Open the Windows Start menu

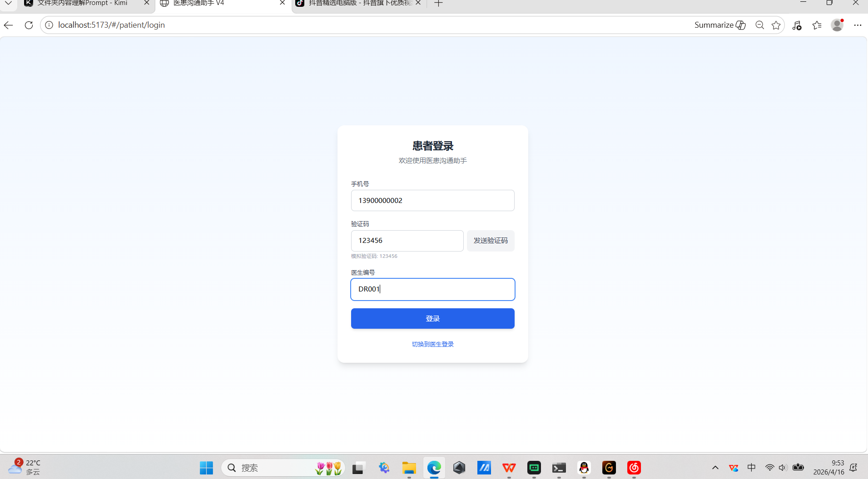(206, 468)
